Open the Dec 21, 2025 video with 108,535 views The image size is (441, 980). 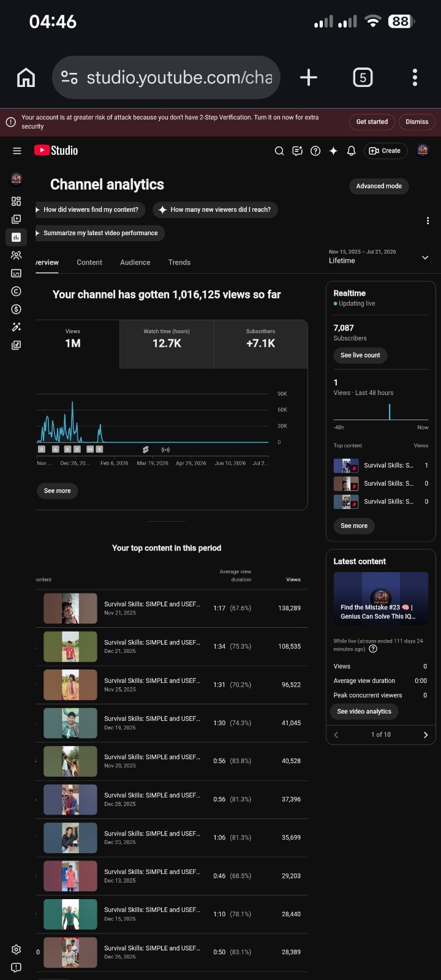(x=171, y=646)
